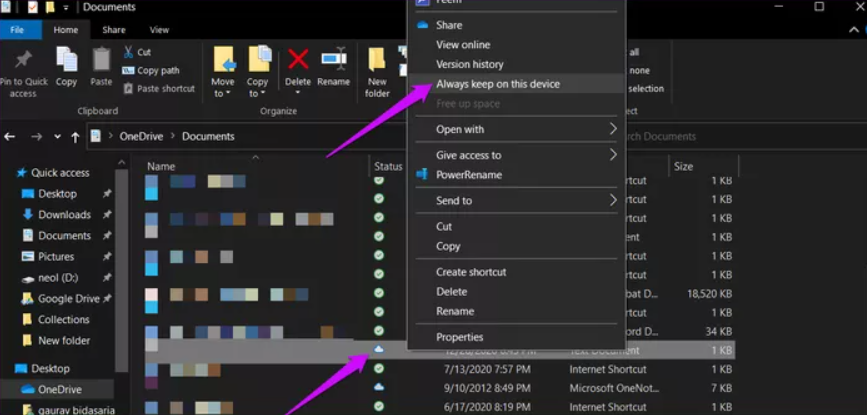Sort by the Size column header
This screenshot has width=867, height=415.
[683, 166]
